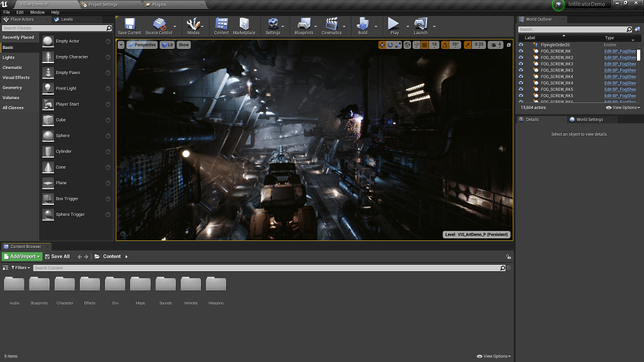
Task: Click the Modes toolbar icon
Action: coord(193,24)
